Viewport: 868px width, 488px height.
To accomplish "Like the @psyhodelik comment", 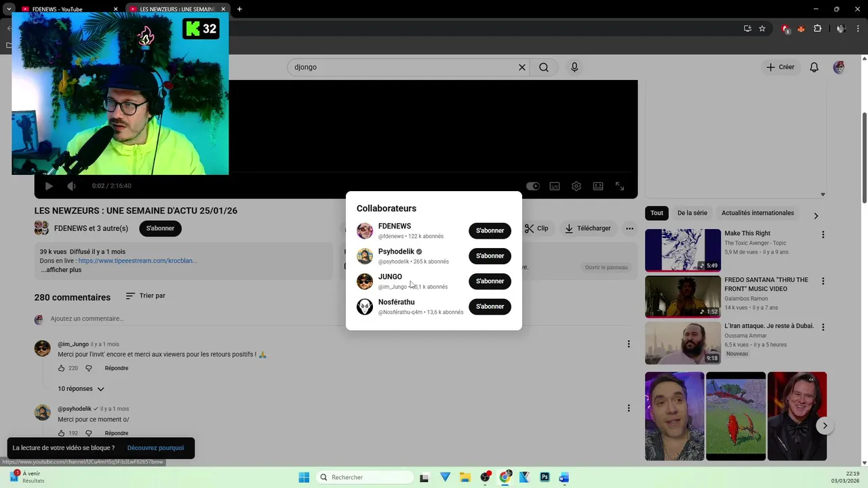I will pyautogui.click(x=61, y=433).
